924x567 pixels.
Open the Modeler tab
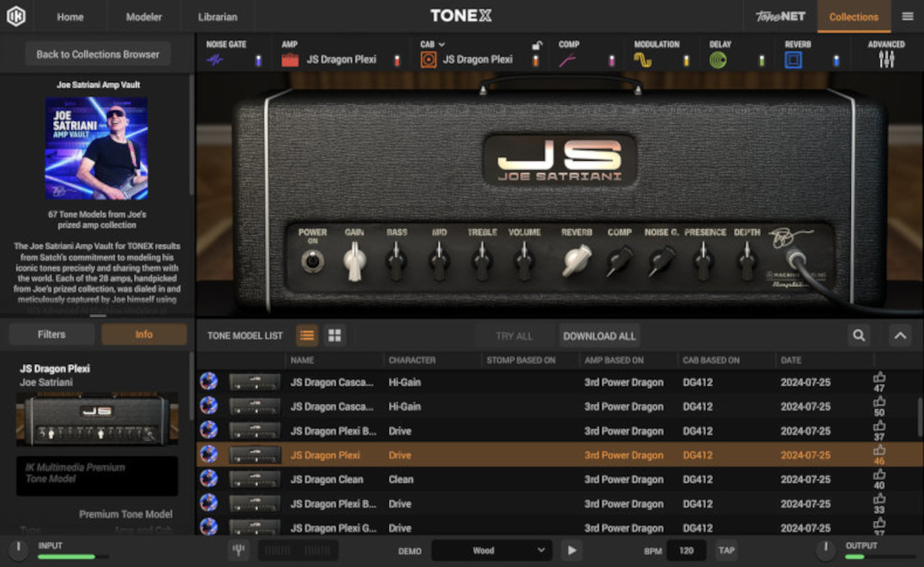tap(144, 16)
